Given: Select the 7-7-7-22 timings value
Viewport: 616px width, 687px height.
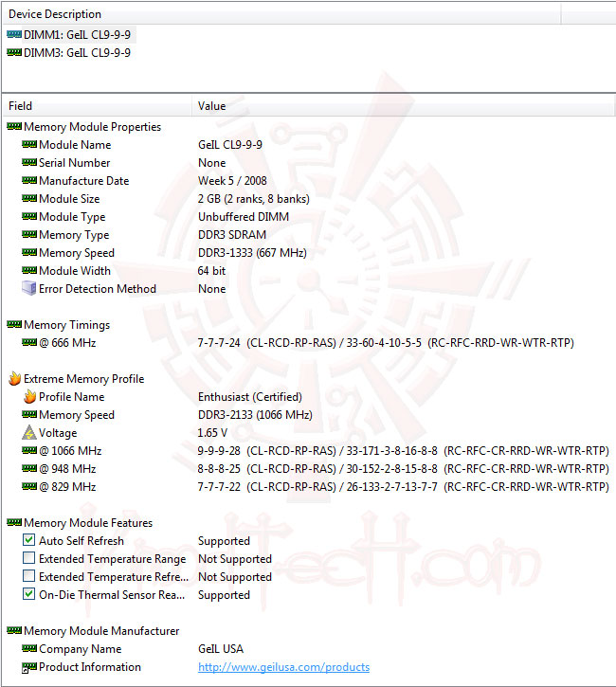Looking at the screenshot, I should [403, 487].
